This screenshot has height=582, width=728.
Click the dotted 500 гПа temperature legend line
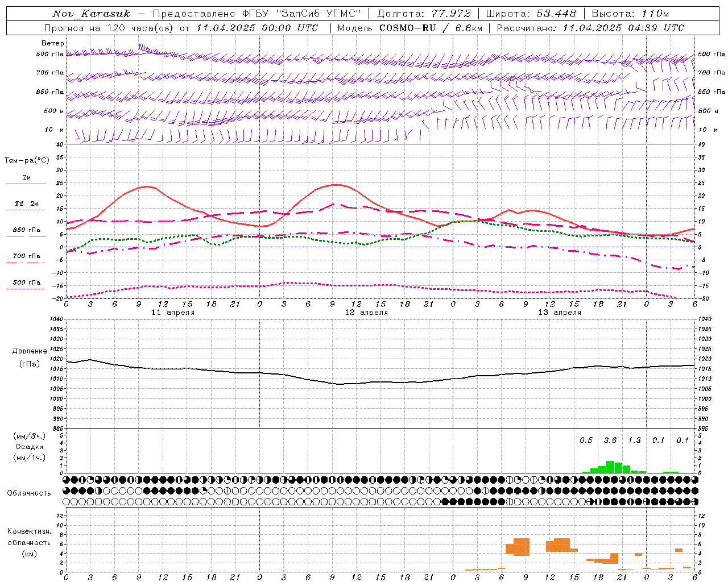coord(26,289)
